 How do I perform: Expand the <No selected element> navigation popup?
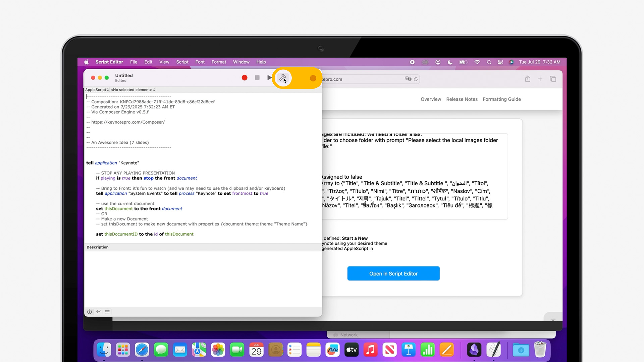pyautogui.click(x=132, y=89)
